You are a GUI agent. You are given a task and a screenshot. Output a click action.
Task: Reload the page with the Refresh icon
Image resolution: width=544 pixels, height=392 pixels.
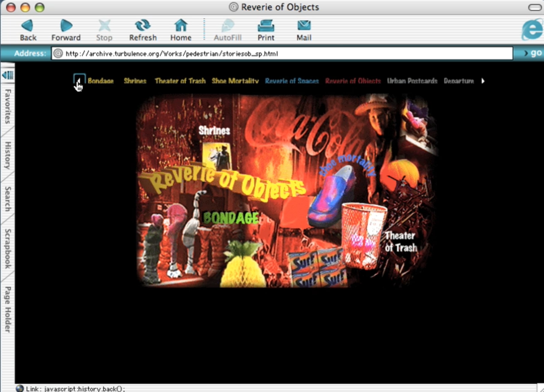point(143,25)
